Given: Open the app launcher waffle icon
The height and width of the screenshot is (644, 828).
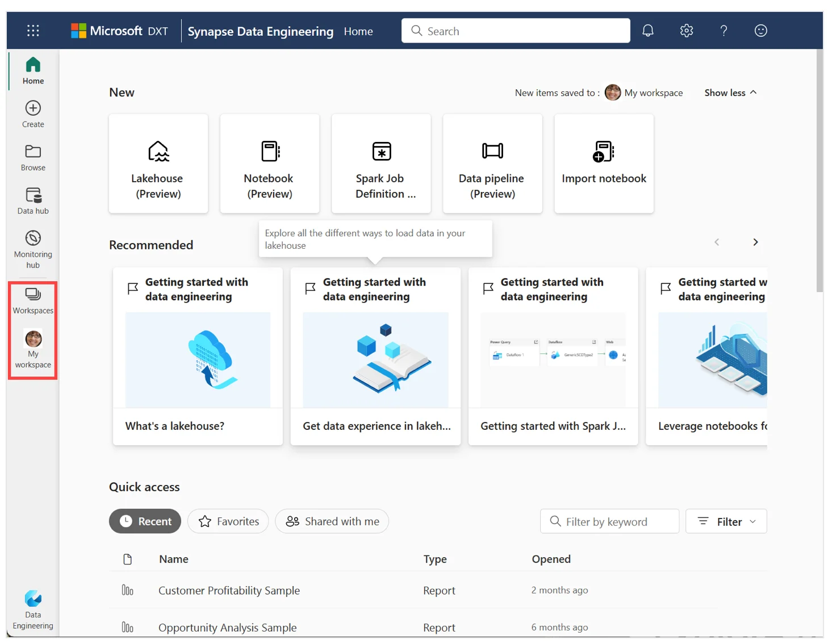Looking at the screenshot, I should 33,31.
